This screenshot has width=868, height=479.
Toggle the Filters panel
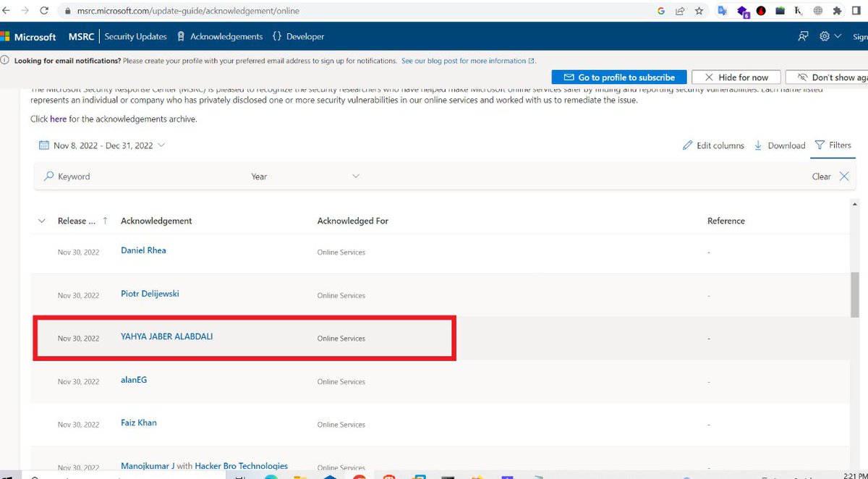[x=833, y=145]
